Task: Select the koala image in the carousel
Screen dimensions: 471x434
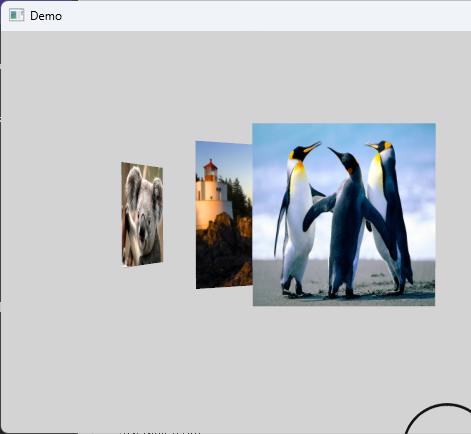Action: (x=142, y=214)
